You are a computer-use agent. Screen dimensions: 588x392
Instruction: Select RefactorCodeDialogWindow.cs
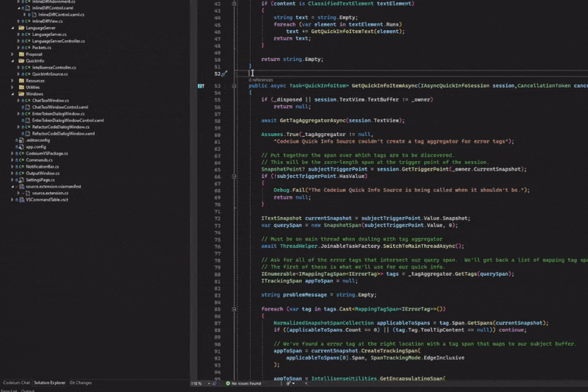61,126
